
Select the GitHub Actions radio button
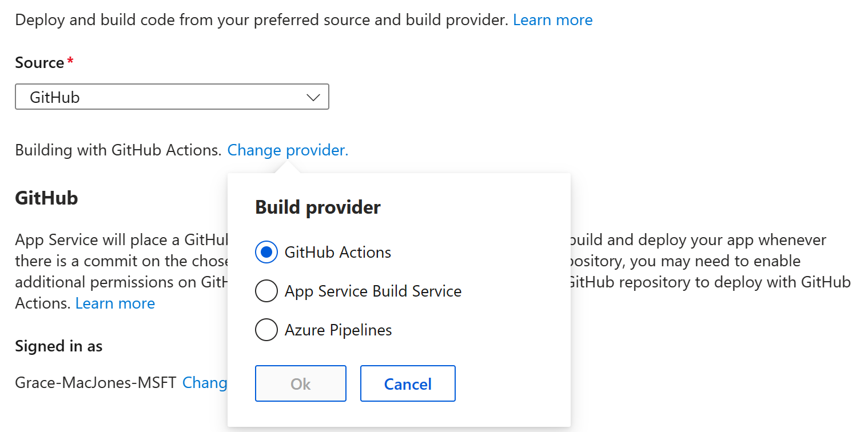pyautogui.click(x=266, y=251)
